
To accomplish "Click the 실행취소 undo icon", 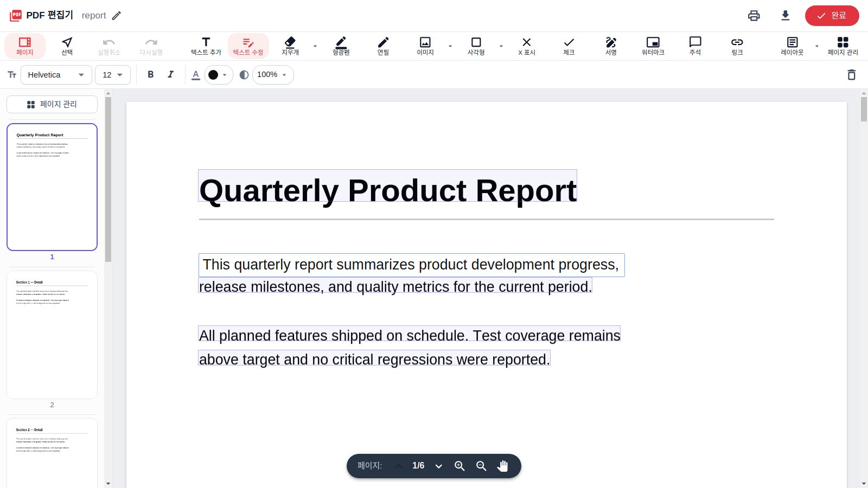I will click(109, 46).
